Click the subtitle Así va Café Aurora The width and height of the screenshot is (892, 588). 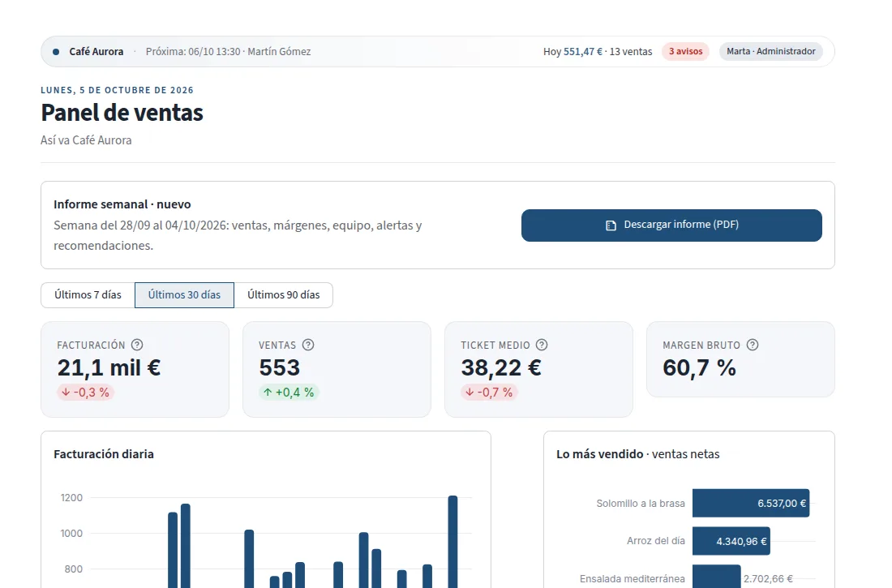[x=86, y=140]
